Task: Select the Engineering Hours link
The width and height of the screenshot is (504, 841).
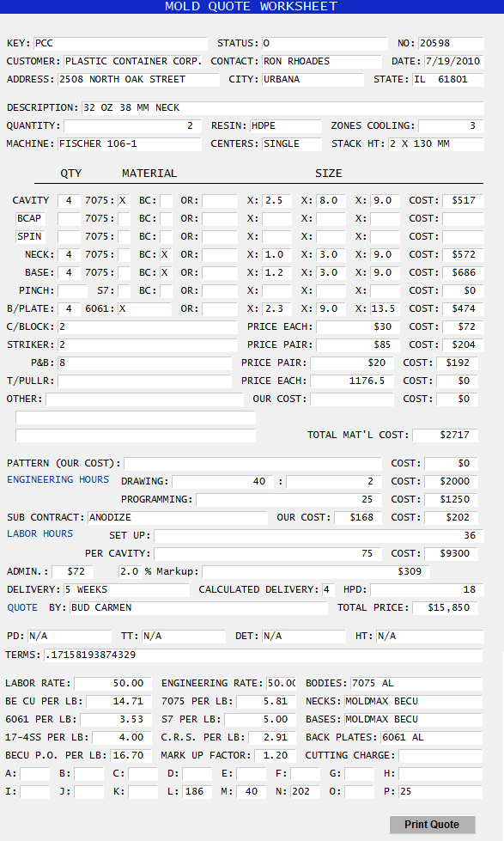Action: [x=58, y=479]
